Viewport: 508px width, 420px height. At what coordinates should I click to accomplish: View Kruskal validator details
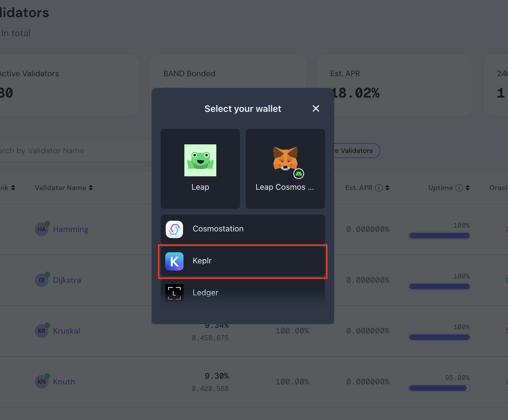click(66, 331)
